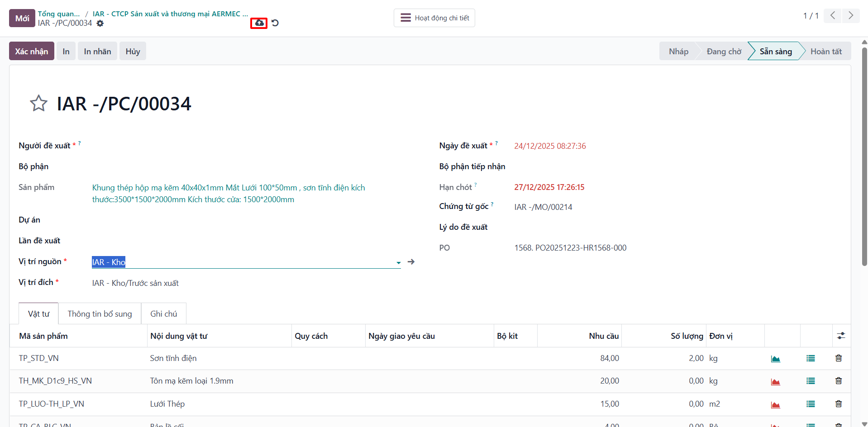Switch to the Vật tư tab
The height and width of the screenshot is (427, 868).
point(38,313)
